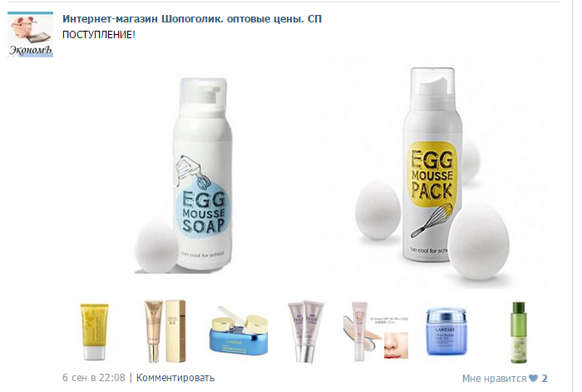Click the Мне нравится label

click(494, 378)
